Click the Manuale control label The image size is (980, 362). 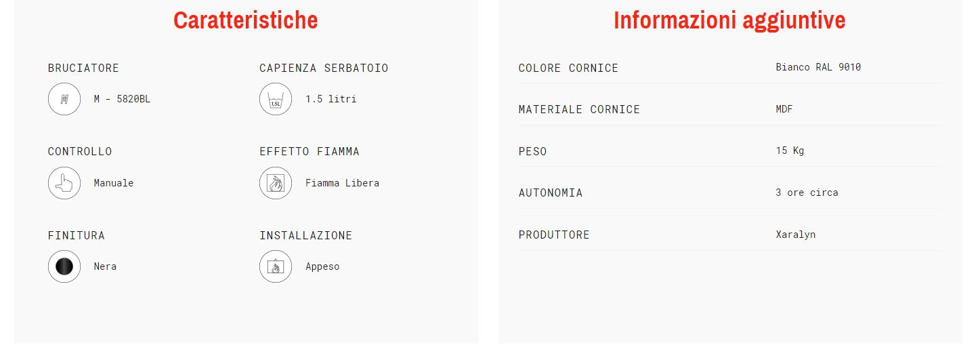click(114, 183)
